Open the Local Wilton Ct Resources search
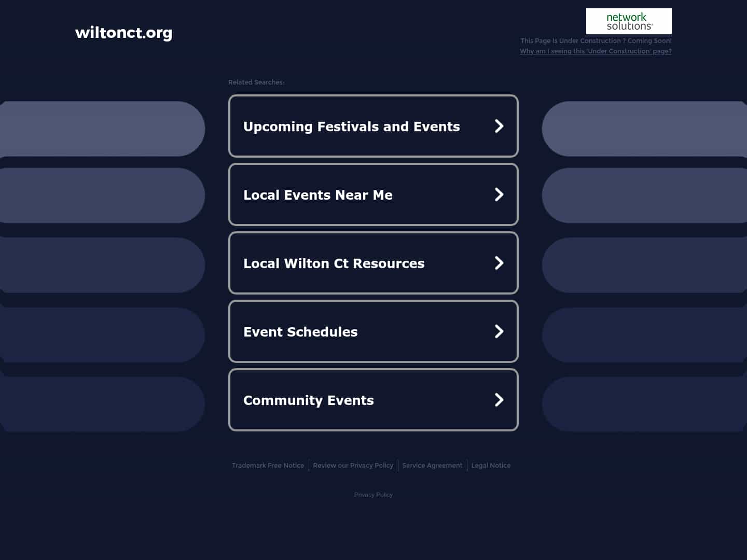 [334, 263]
